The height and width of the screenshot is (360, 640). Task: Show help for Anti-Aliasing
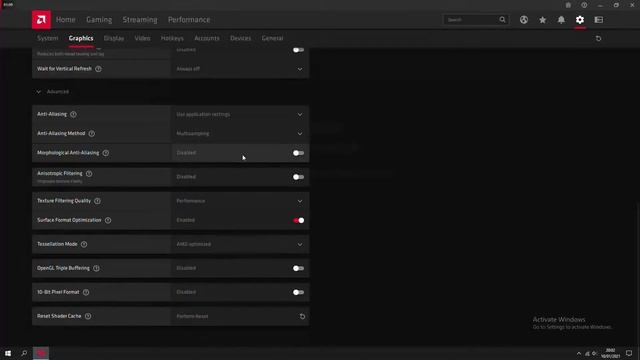(73, 114)
